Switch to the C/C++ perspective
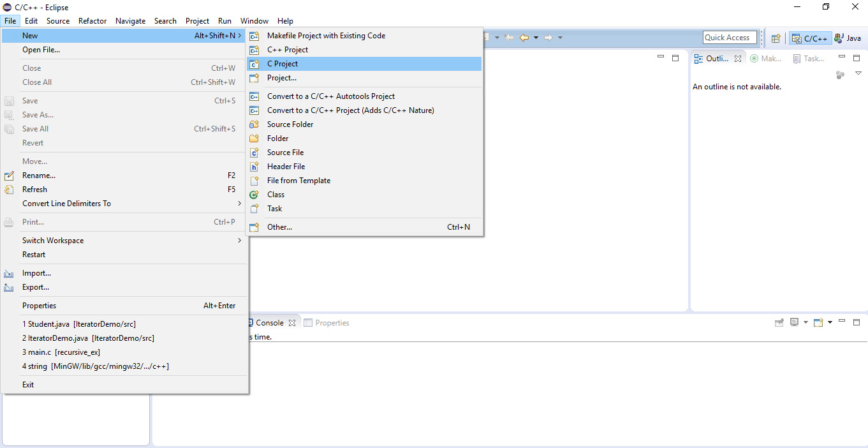 (x=809, y=37)
